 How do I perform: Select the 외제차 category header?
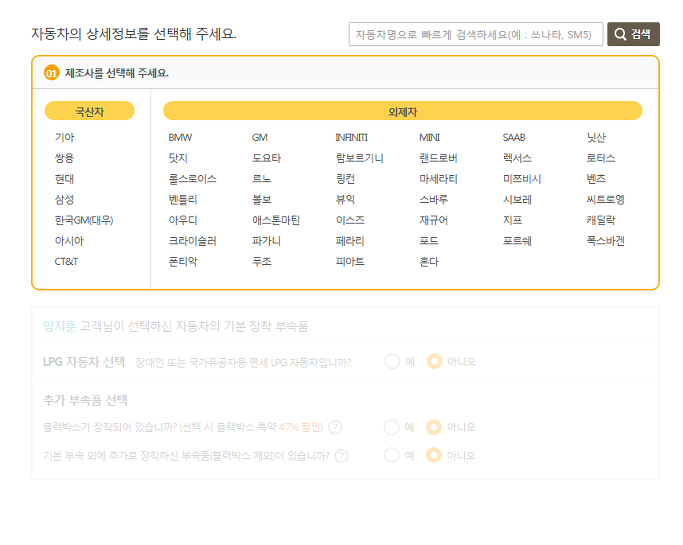402,111
